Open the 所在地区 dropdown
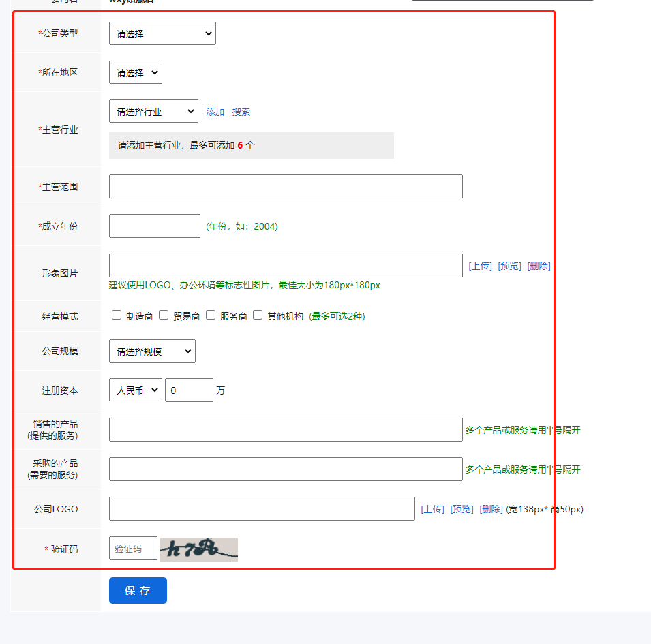 135,72
